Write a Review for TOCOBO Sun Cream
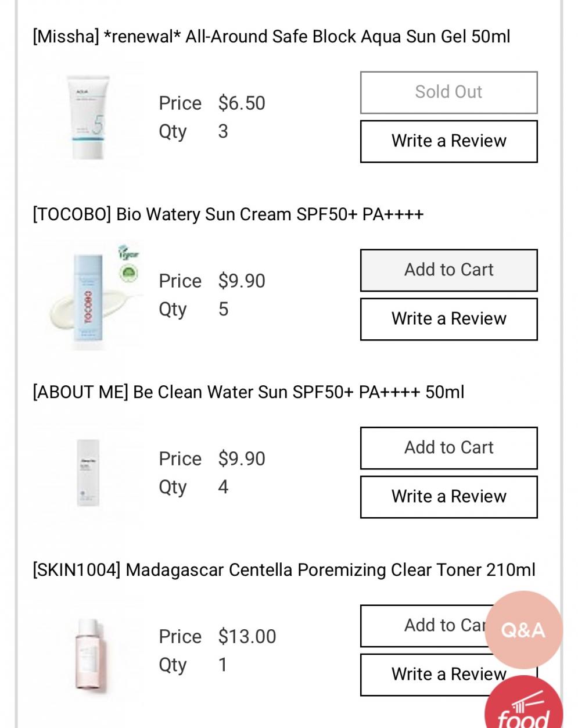 pos(448,319)
